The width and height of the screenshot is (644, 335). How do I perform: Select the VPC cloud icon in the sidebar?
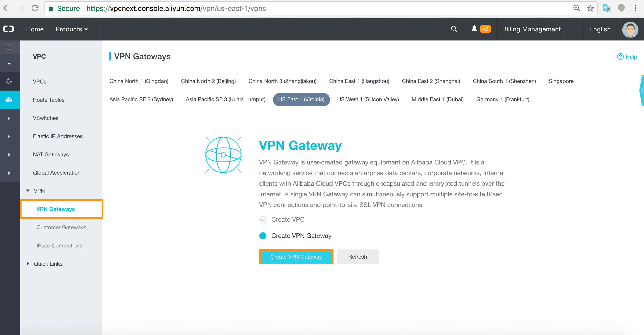(9, 100)
